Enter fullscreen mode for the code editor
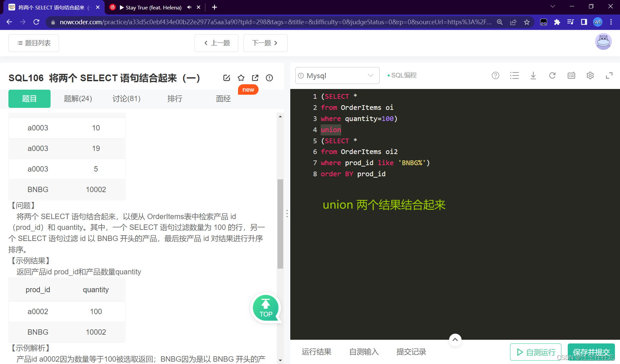This screenshot has height=364, width=620. (x=609, y=75)
